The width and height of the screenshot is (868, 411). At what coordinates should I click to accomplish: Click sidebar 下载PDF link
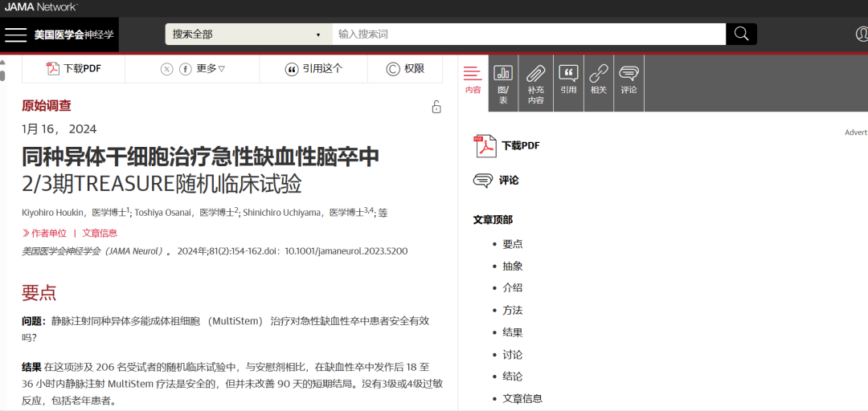point(520,146)
